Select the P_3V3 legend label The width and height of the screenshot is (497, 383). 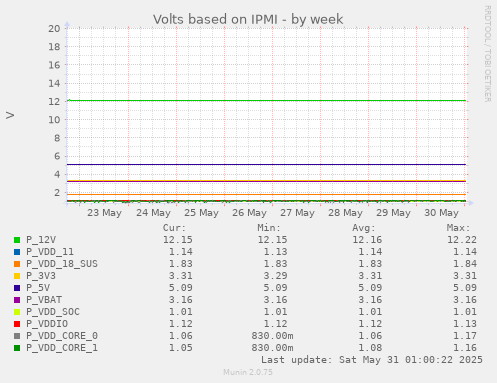click(x=41, y=276)
